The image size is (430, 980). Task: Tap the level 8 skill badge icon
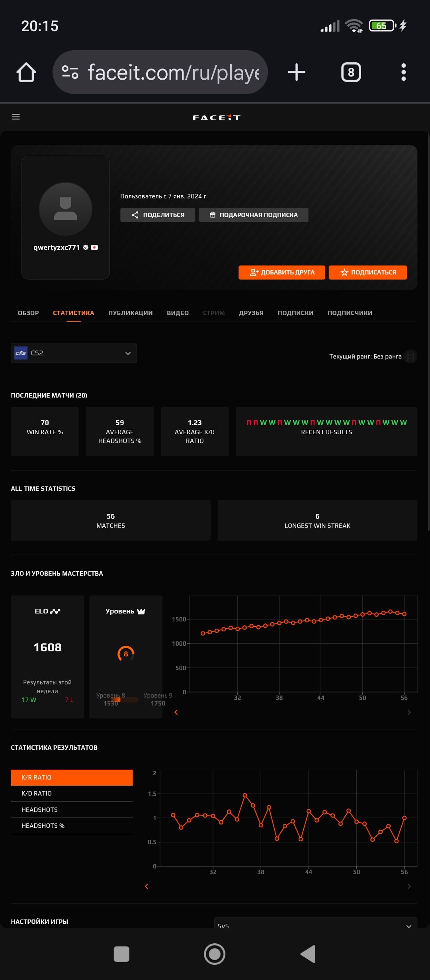(126, 654)
